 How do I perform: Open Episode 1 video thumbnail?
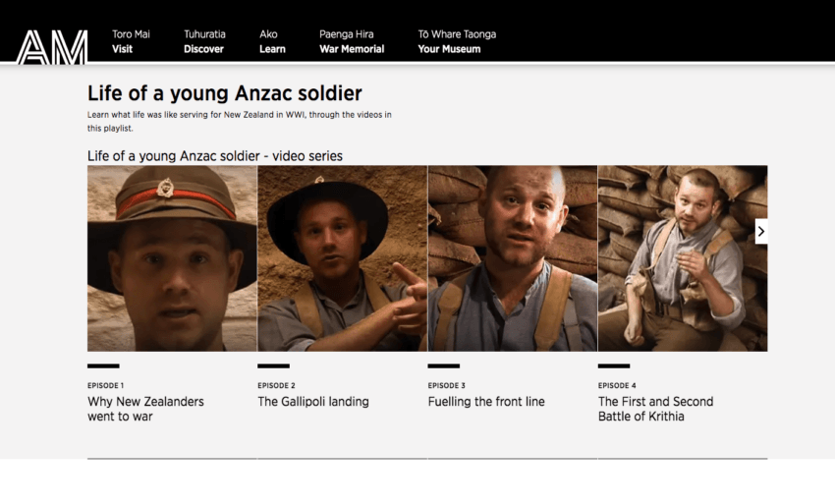[172, 258]
